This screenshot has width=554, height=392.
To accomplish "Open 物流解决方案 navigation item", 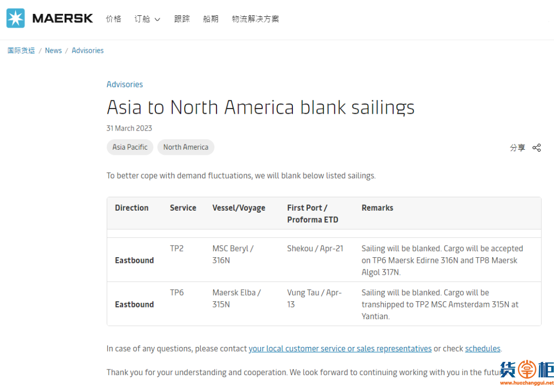I will (255, 19).
